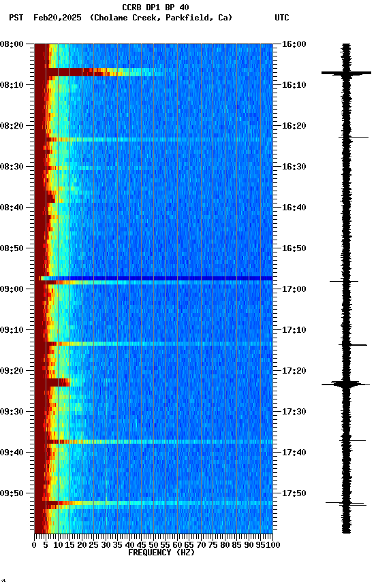The height and width of the screenshot is (588, 376).
Task: Select the "16:30" UTC time label
Action: pyautogui.click(x=294, y=167)
